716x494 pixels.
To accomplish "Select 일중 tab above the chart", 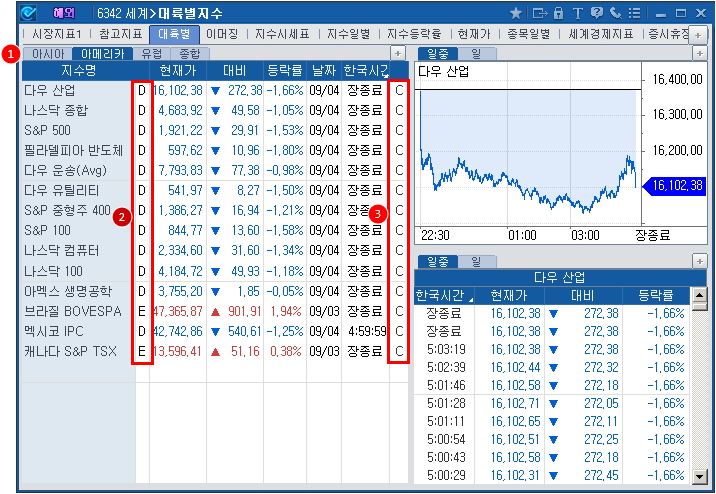I will (x=437, y=54).
